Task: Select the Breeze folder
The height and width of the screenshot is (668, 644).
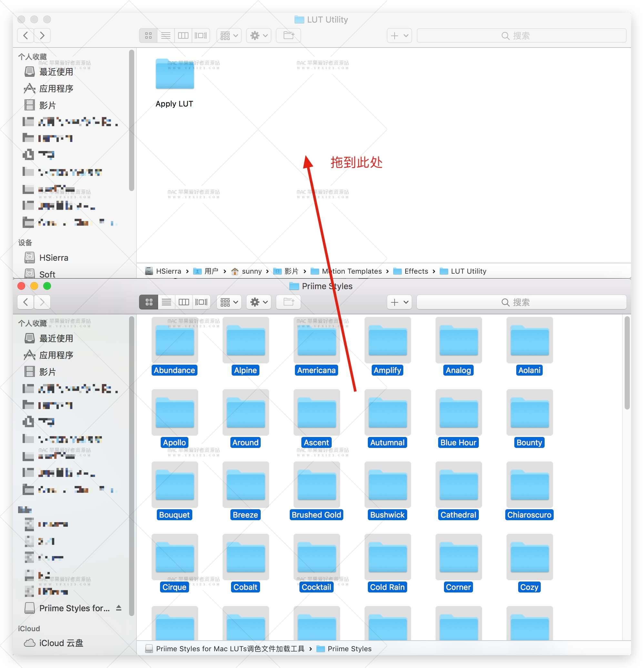Action: click(246, 485)
